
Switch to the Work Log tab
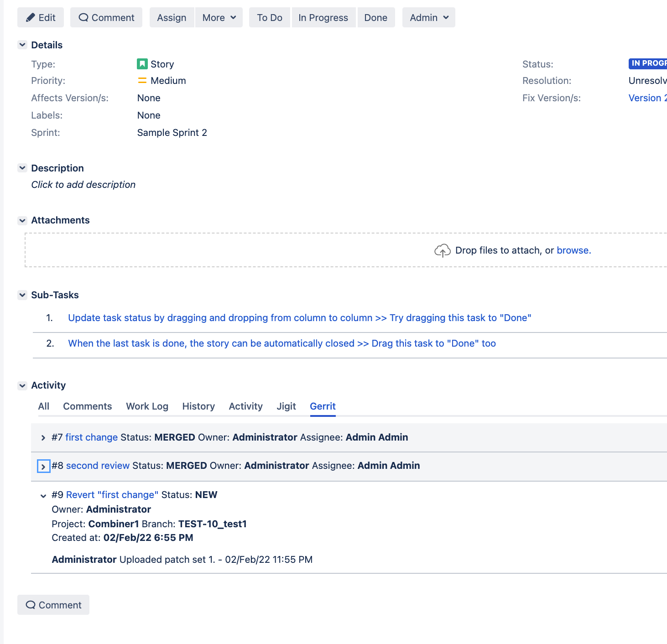coord(147,406)
